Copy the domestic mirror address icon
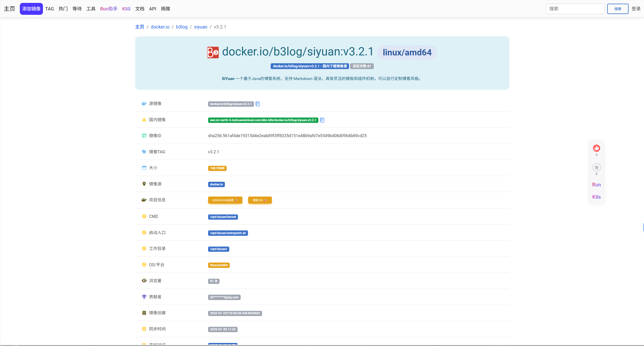The width and height of the screenshot is (644, 346). click(322, 120)
